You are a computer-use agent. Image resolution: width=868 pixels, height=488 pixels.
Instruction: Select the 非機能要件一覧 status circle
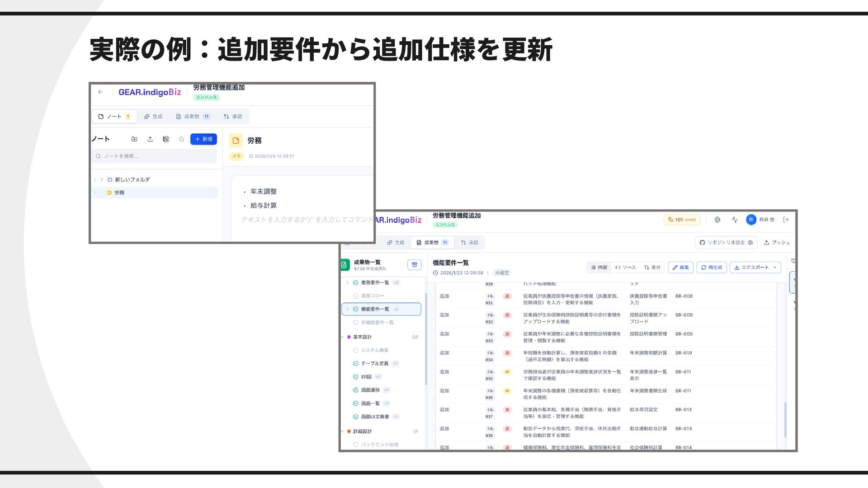click(x=356, y=323)
